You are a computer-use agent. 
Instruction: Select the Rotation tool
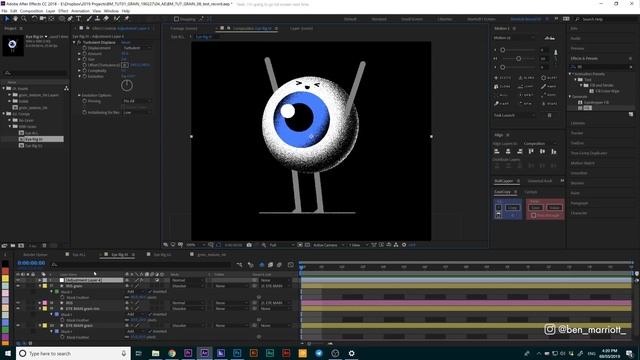click(34, 19)
